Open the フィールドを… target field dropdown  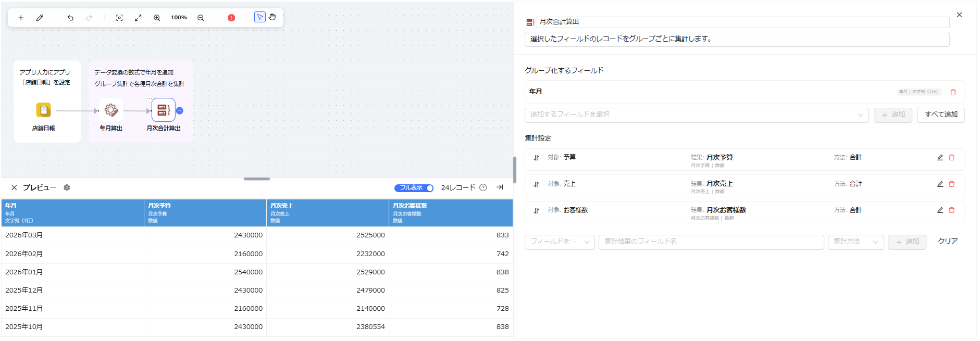[560, 242]
